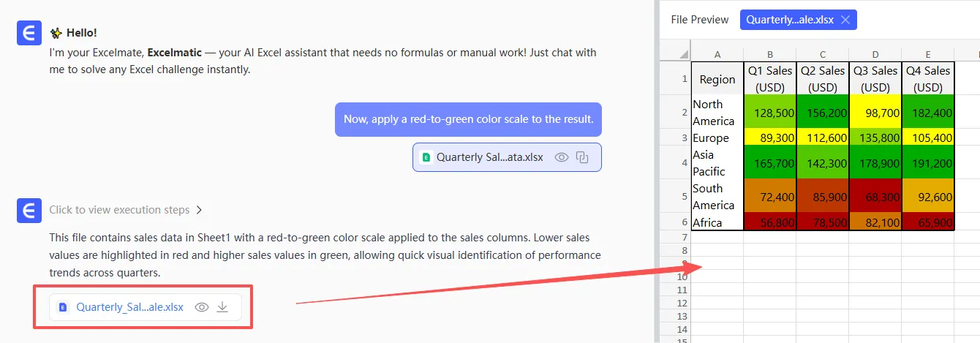This screenshot has height=343, width=980.
Task: Open the Quarterly_Sal...ale.xlsx result link
Action: (x=129, y=307)
